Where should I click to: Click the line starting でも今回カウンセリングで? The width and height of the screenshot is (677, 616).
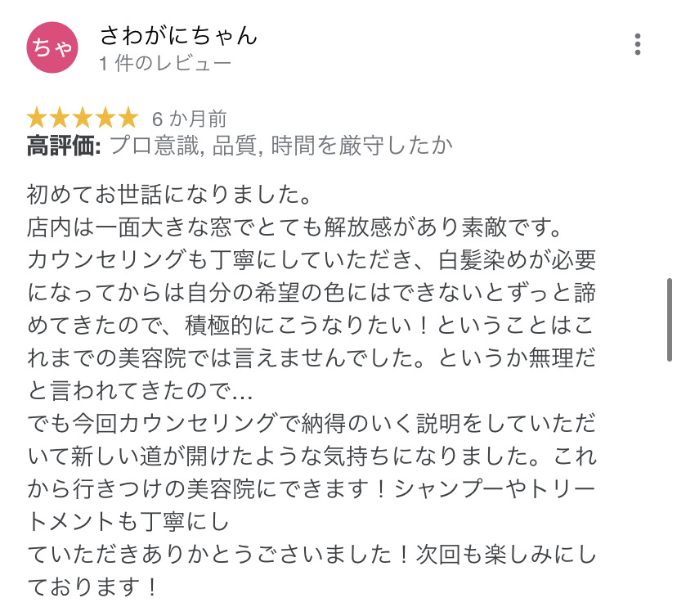coord(311,423)
